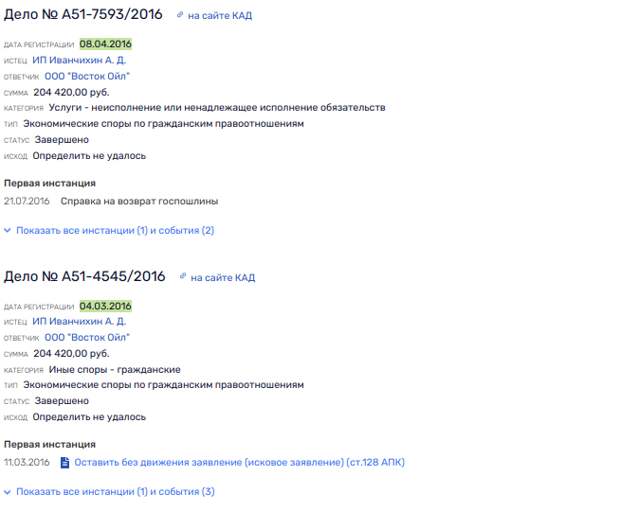Click highlighted registration date 08.04.2016
This screenshot has height=511, width=620.
click(x=106, y=44)
